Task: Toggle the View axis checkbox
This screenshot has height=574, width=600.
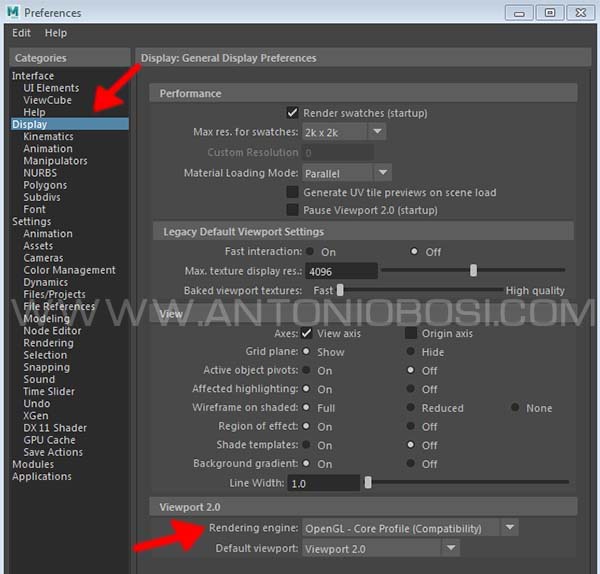Action: pyautogui.click(x=307, y=333)
